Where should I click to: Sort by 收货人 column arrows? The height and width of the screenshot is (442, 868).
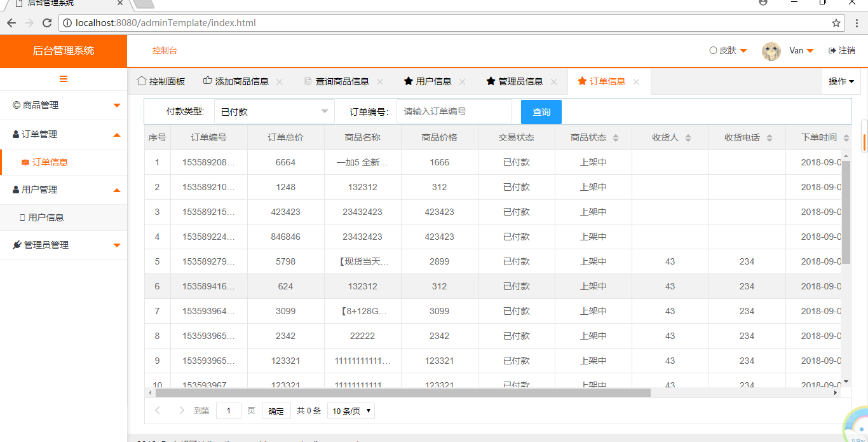coord(688,138)
